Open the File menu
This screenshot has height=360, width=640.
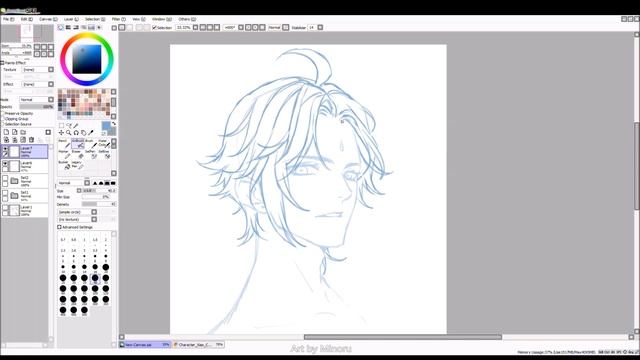pos(8,19)
